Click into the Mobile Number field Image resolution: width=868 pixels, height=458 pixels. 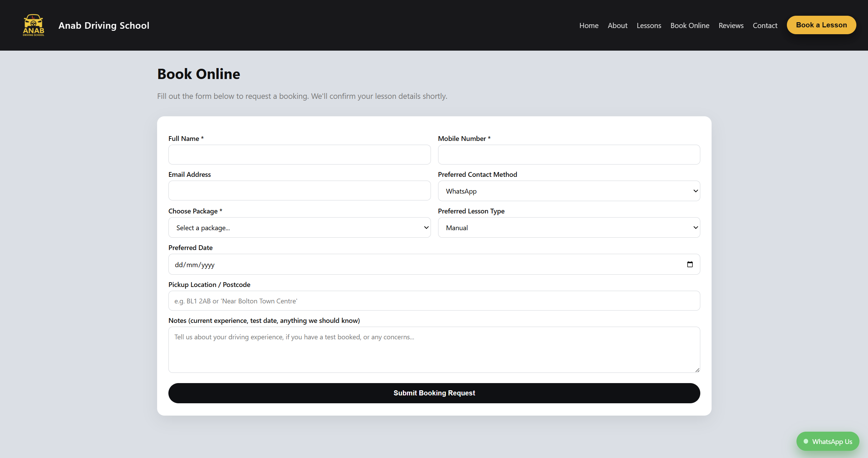click(x=569, y=155)
